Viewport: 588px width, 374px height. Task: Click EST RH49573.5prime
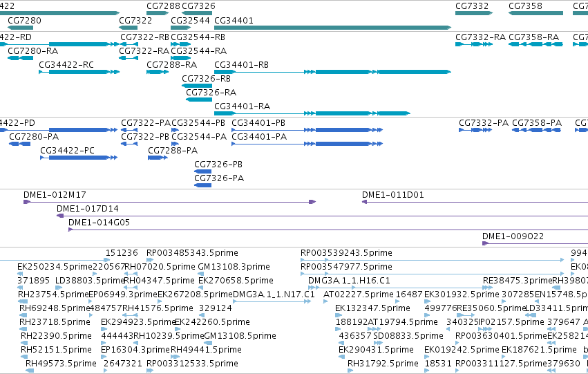pos(30,371)
